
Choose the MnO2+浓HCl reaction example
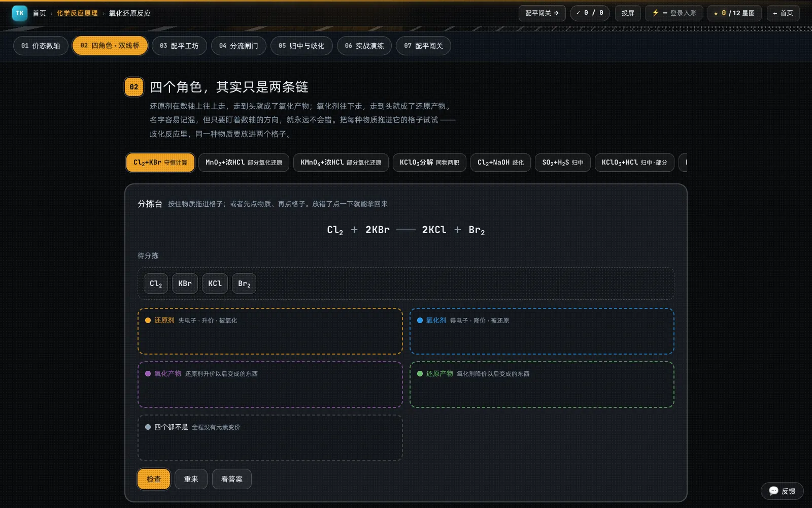(244, 163)
